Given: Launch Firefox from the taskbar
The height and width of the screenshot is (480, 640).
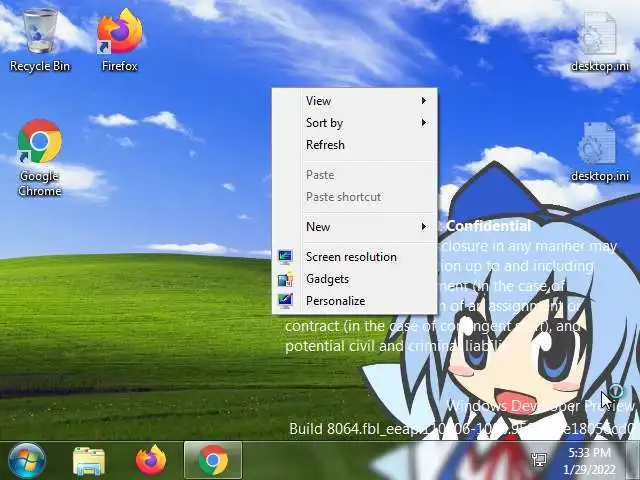Looking at the screenshot, I should pos(151,460).
